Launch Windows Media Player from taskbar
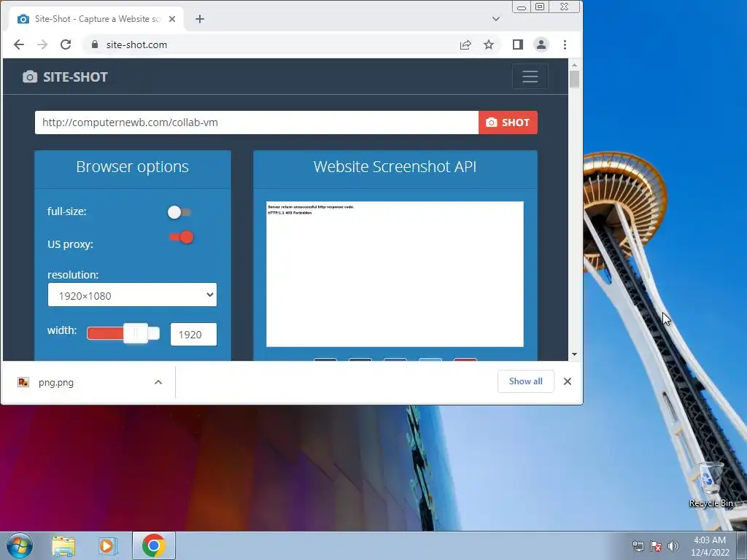 click(108, 545)
